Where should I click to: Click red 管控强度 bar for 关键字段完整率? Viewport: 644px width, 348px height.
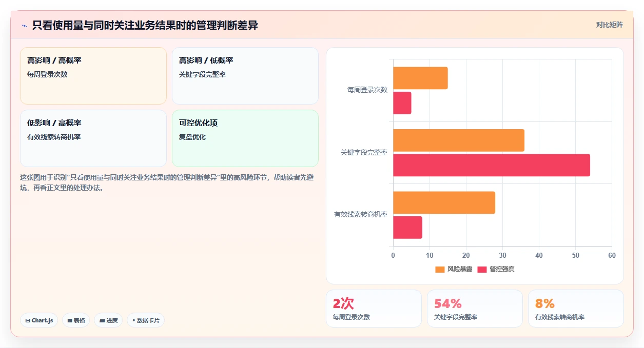coord(492,165)
